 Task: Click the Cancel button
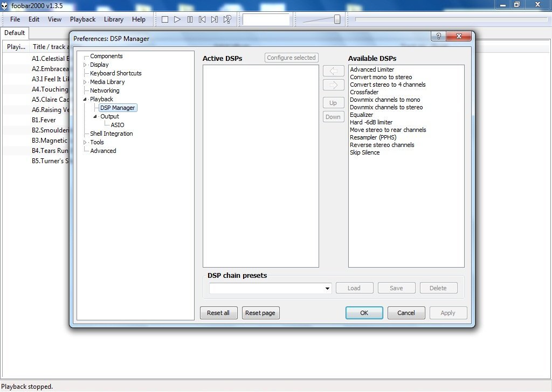(x=406, y=313)
